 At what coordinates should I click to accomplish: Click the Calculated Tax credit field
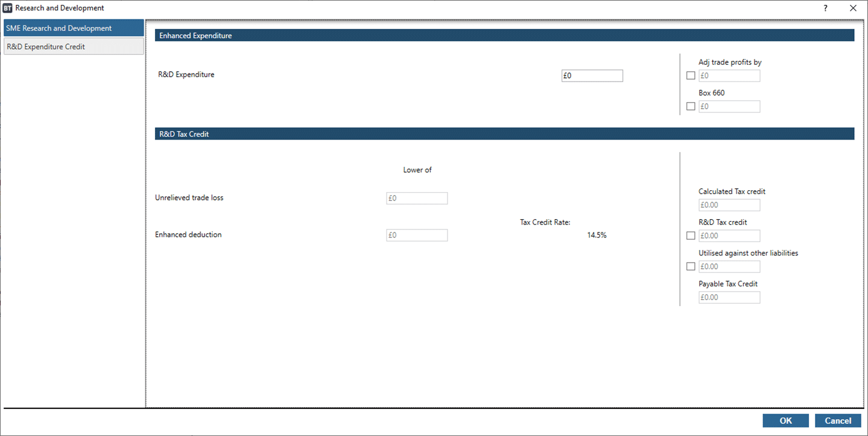(729, 205)
